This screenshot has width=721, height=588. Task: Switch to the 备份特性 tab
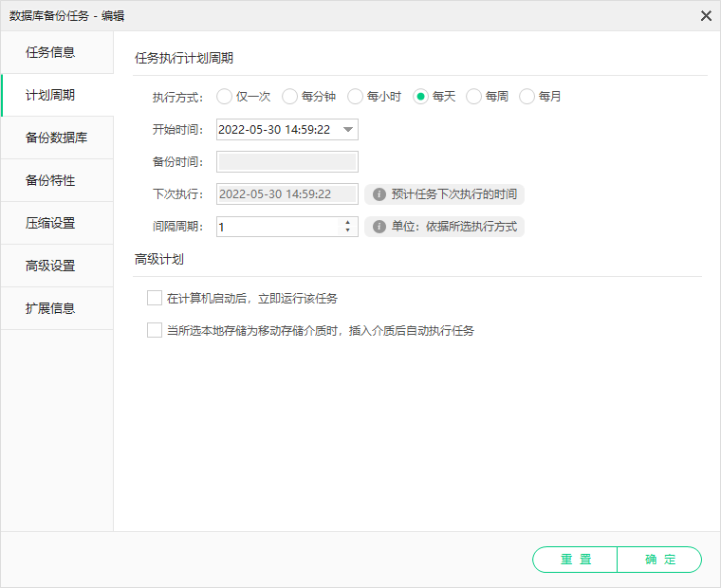click(x=57, y=180)
